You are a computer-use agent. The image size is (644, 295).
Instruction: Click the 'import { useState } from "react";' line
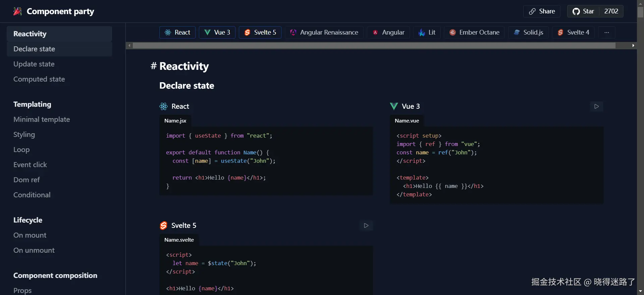coord(219,136)
